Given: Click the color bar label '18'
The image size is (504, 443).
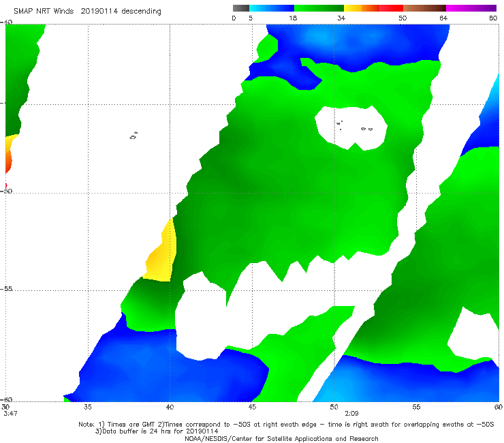Looking at the screenshot, I should coord(293,18).
